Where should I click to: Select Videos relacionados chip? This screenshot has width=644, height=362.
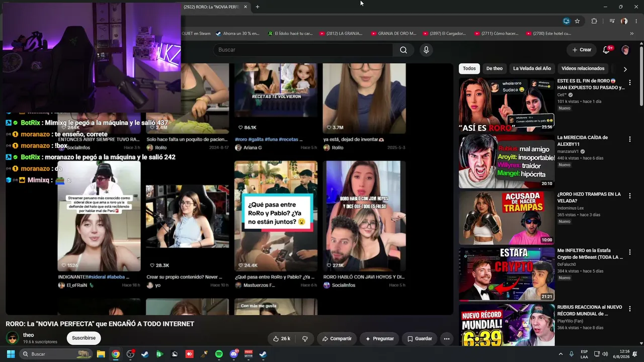point(583,68)
